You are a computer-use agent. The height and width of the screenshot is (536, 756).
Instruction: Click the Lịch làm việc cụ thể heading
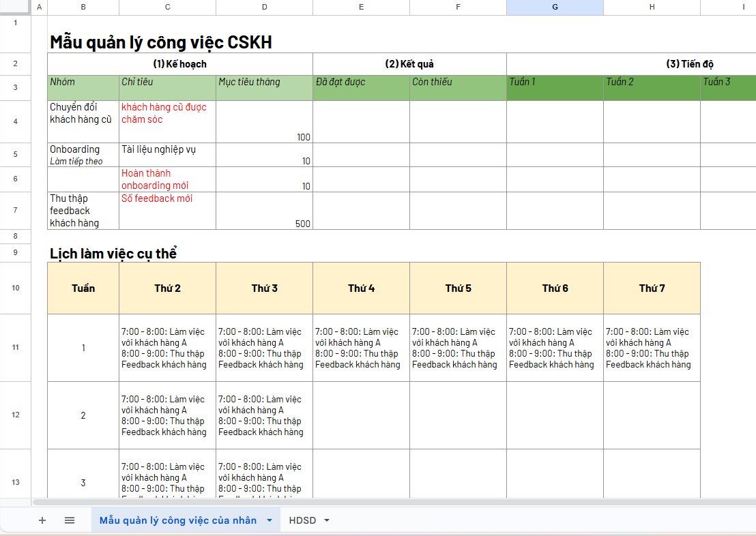(x=113, y=254)
